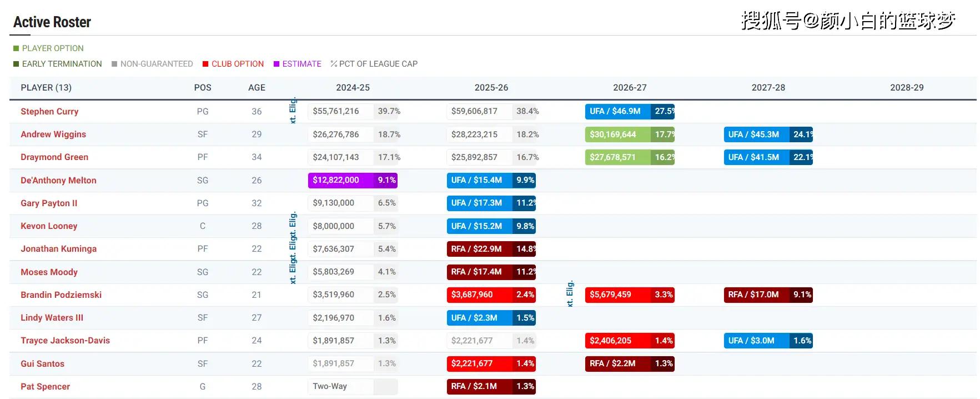
Task: Click Spencer's RFA / $2.1M badge
Action: (x=491, y=386)
